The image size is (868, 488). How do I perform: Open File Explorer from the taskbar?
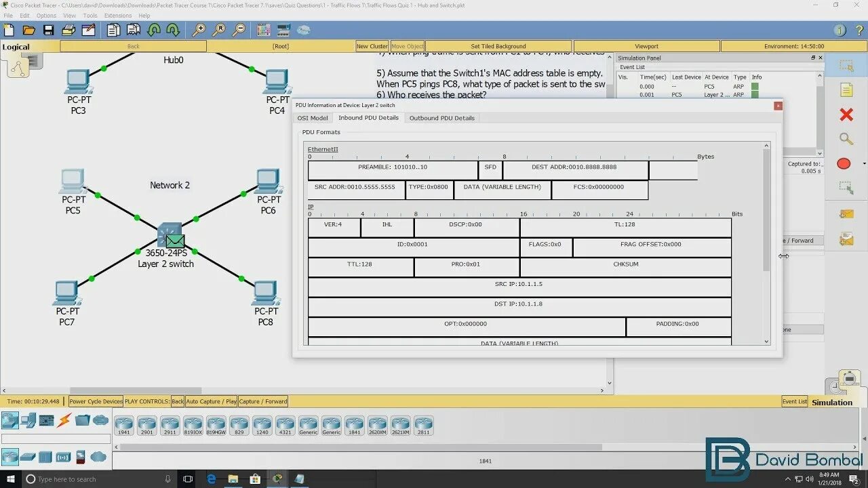(x=233, y=479)
